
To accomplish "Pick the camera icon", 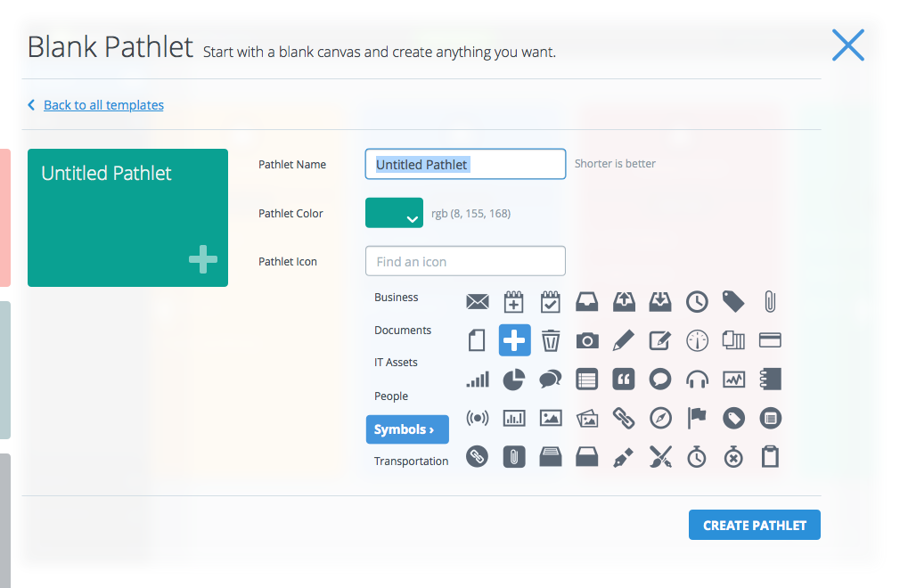I will point(587,340).
